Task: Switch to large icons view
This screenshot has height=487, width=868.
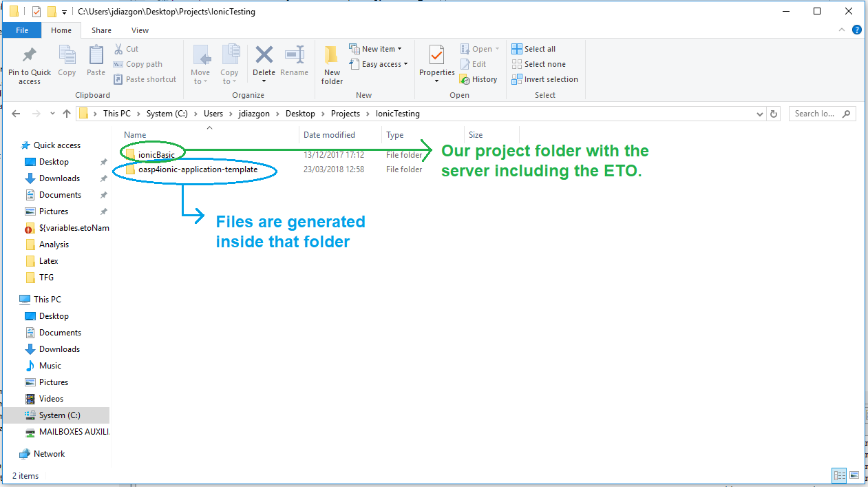Action: point(854,475)
